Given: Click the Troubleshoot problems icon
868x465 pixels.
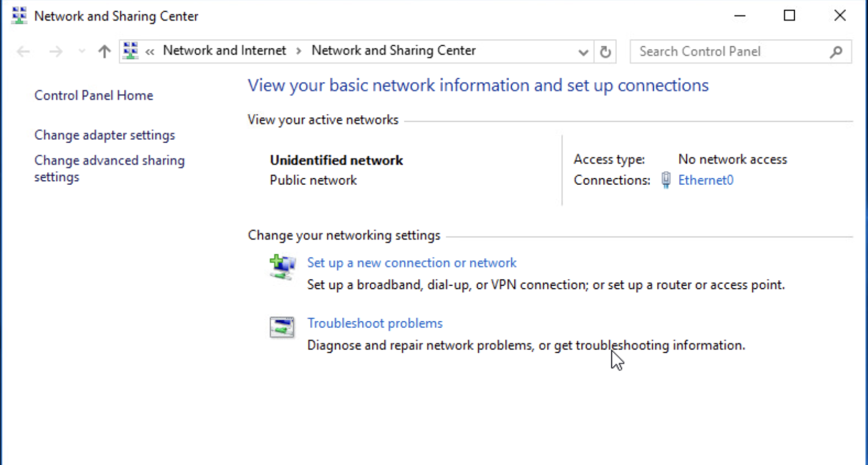Looking at the screenshot, I should click(282, 327).
